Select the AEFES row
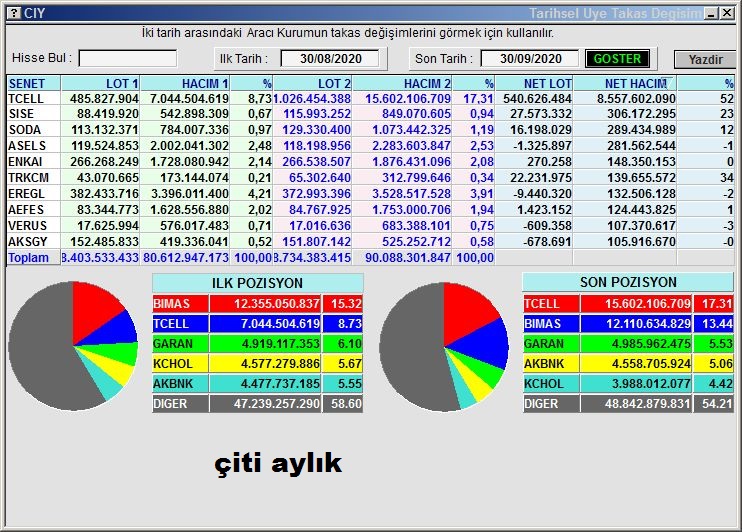The height and width of the screenshot is (532, 742). click(x=371, y=210)
